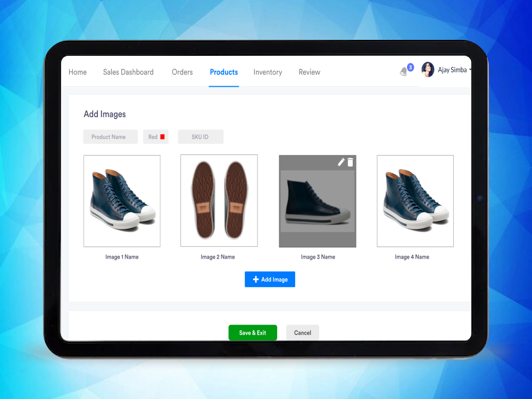Navigate to the Review tab
Image resolution: width=532 pixels, height=399 pixels.
click(x=309, y=72)
